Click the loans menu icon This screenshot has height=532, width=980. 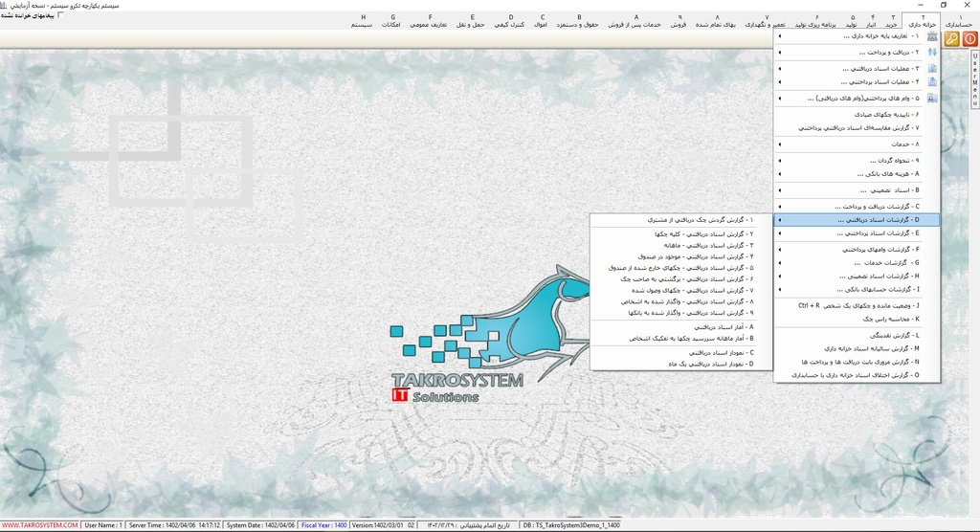[x=932, y=99]
